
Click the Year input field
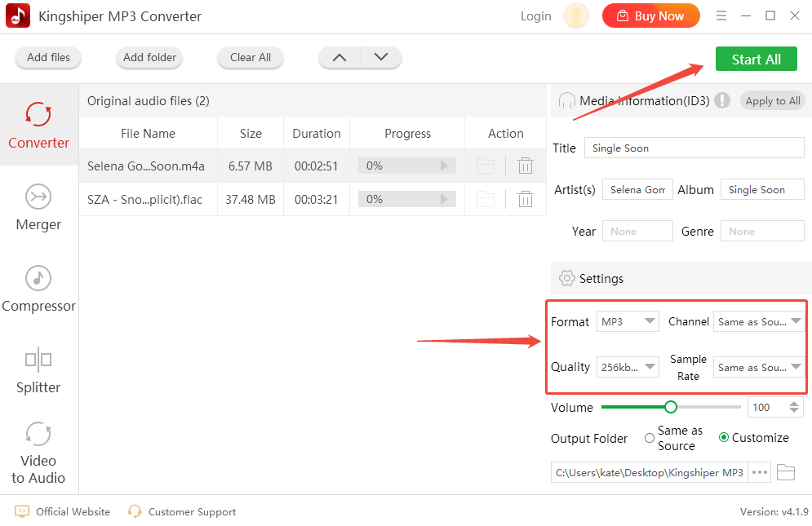click(637, 231)
